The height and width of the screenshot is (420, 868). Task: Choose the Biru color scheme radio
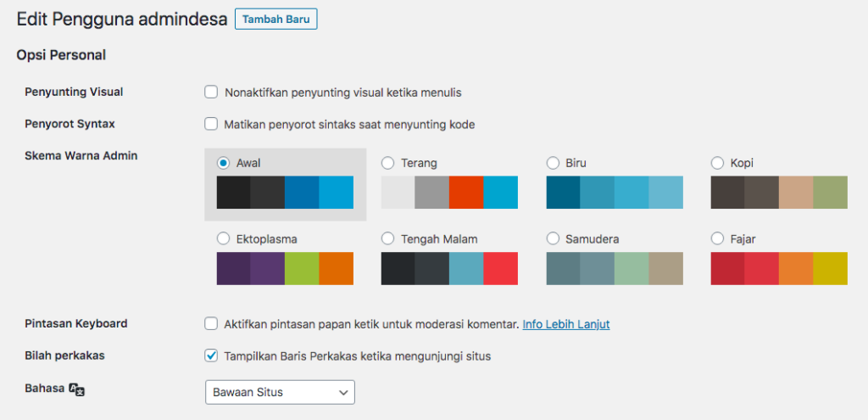click(x=553, y=163)
